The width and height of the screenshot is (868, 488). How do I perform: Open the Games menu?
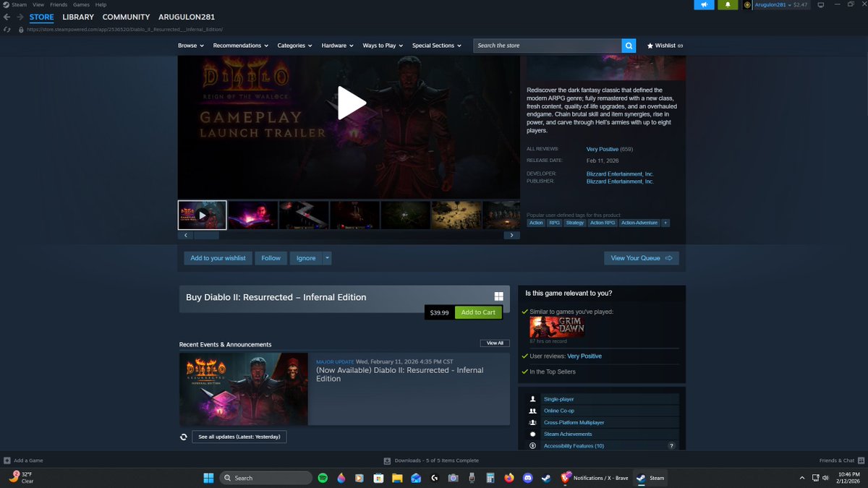81,4
